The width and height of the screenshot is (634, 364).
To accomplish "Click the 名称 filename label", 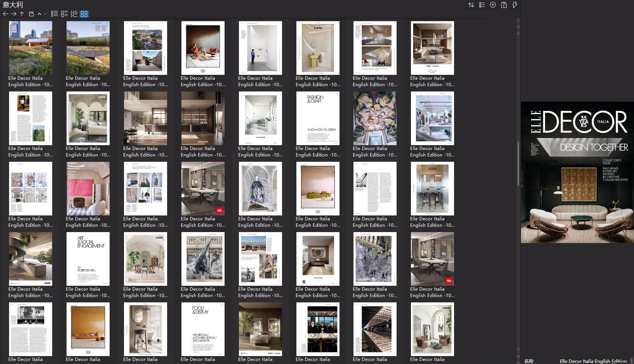I will pos(529,362).
